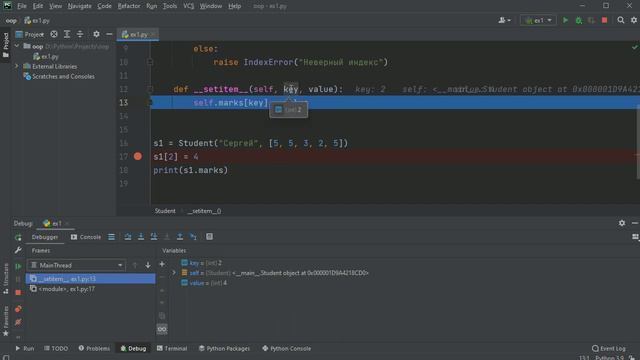Go to next frame down arrow
The image size is (640, 360).
pyautogui.click(x=148, y=265)
